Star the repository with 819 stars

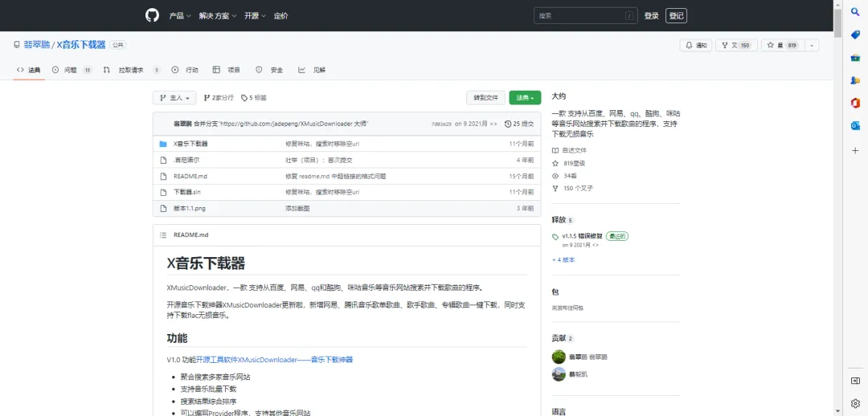point(784,45)
